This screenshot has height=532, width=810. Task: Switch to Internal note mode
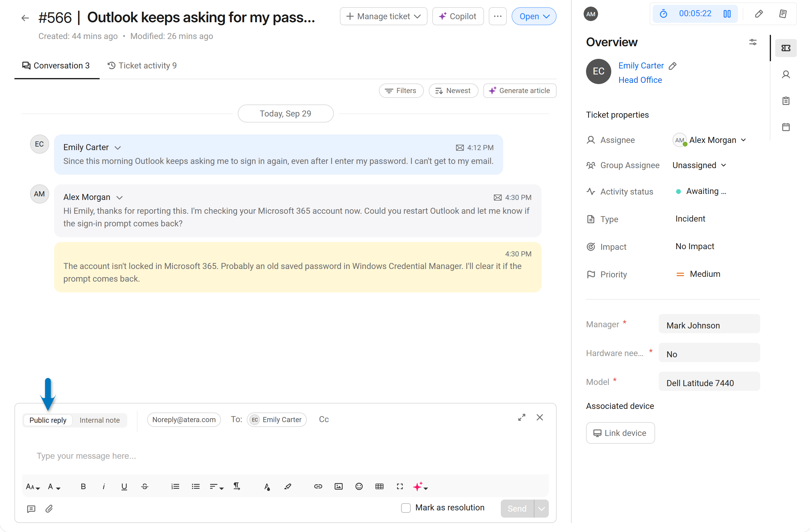click(x=99, y=420)
